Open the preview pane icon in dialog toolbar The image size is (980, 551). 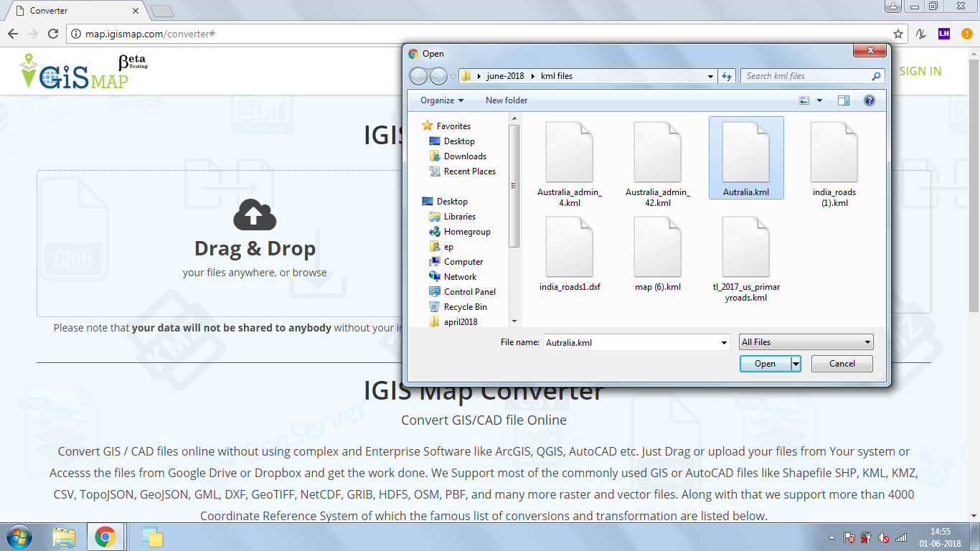click(843, 100)
